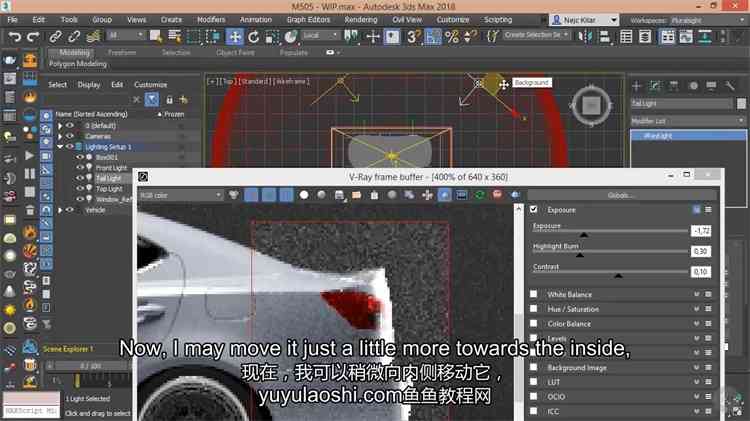
Task: Hide the Top Light eye toggle
Action: (80, 188)
